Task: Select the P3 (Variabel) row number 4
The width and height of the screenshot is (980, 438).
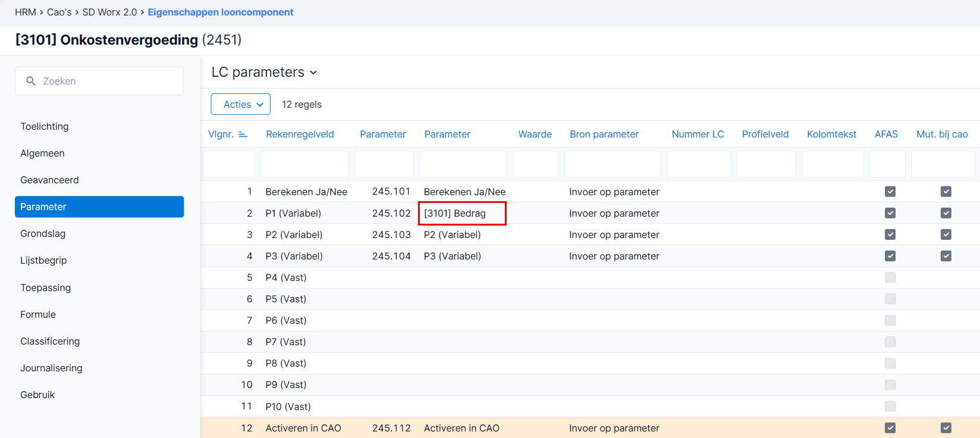Action: coord(250,256)
